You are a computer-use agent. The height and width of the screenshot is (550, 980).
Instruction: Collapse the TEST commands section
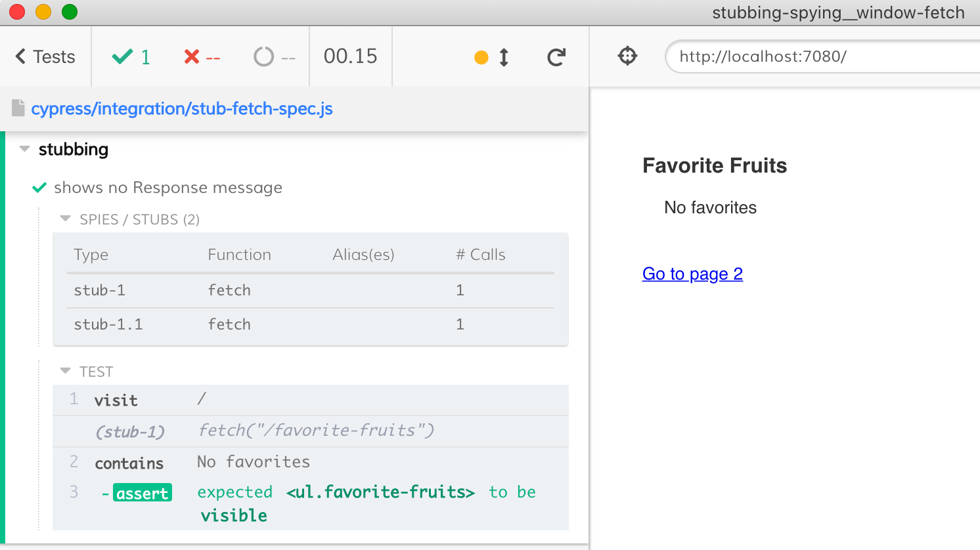tap(65, 371)
